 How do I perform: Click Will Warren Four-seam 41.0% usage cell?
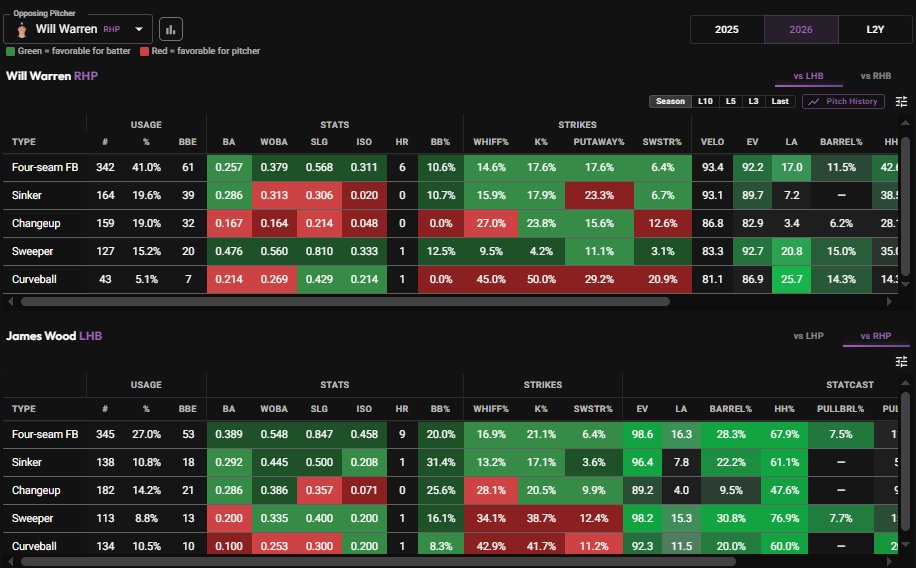146,168
